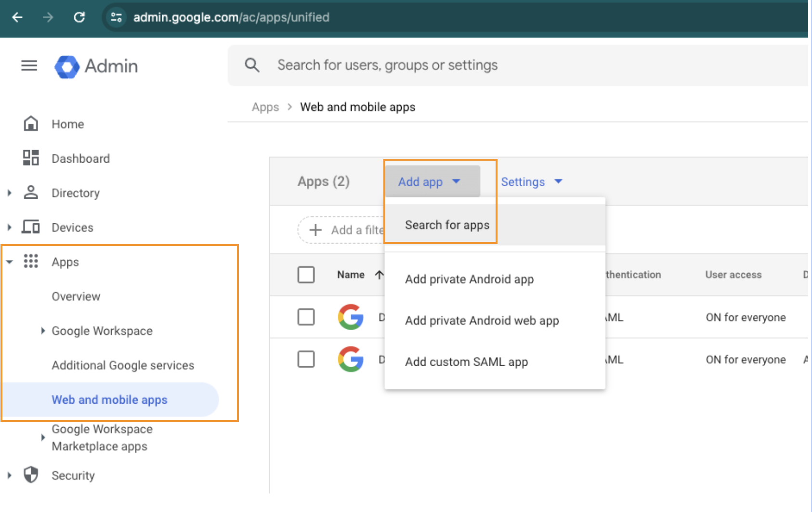The height and width of the screenshot is (512, 812).
Task: Click the search magnifier icon
Action: coord(252,65)
